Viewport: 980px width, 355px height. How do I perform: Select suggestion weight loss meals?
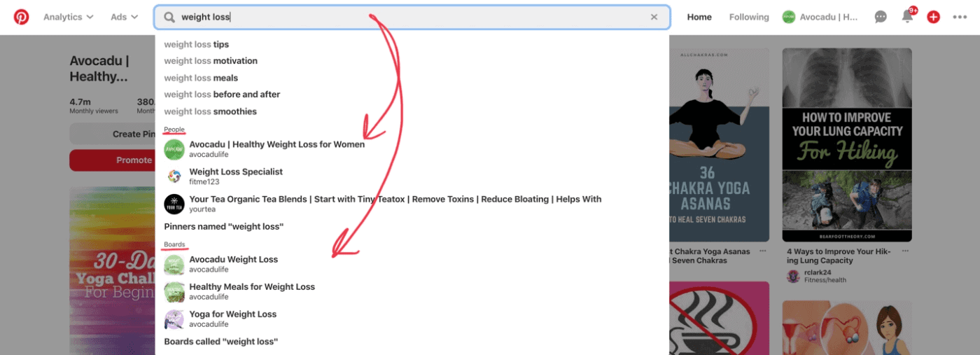pyautogui.click(x=201, y=78)
